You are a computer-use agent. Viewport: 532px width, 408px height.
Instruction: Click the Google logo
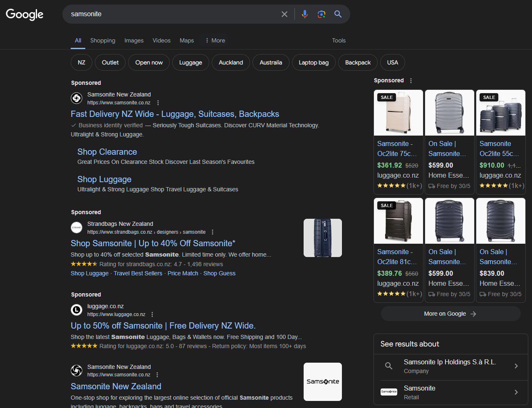point(25,15)
